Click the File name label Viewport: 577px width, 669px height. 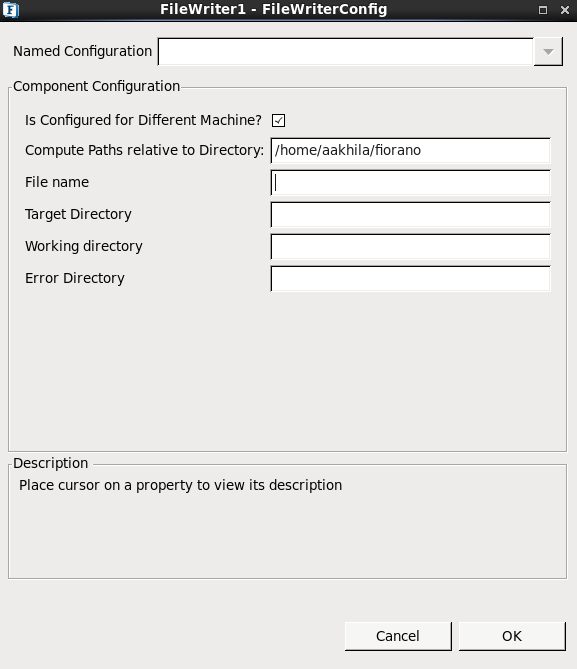[57, 182]
